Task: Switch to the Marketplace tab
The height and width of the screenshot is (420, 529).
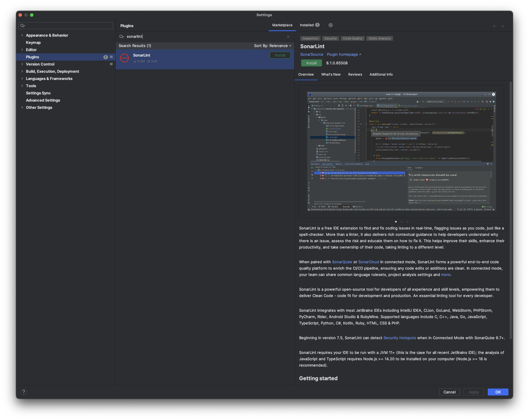Action: point(282,25)
